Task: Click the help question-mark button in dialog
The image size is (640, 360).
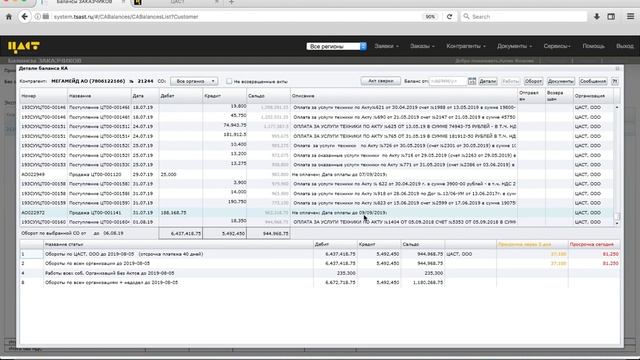Action: coord(615,81)
